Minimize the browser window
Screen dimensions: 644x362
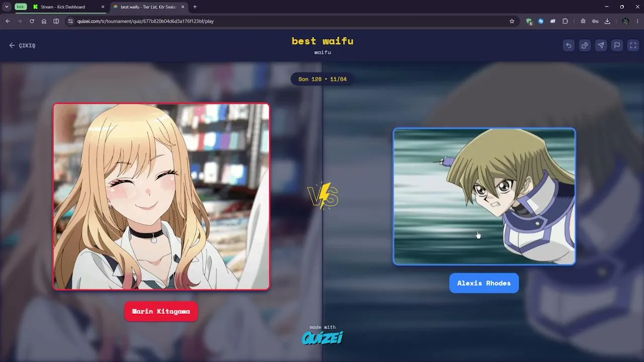[x=607, y=7]
